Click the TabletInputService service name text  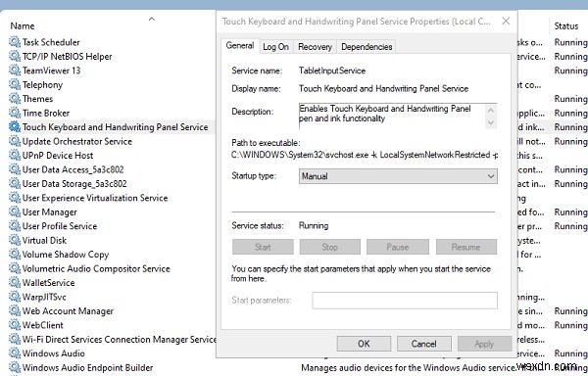tap(332, 70)
